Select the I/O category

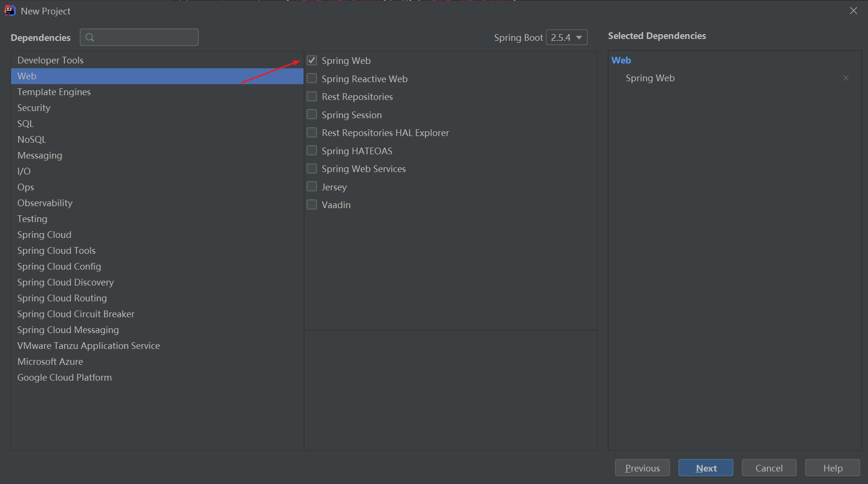click(x=157, y=171)
